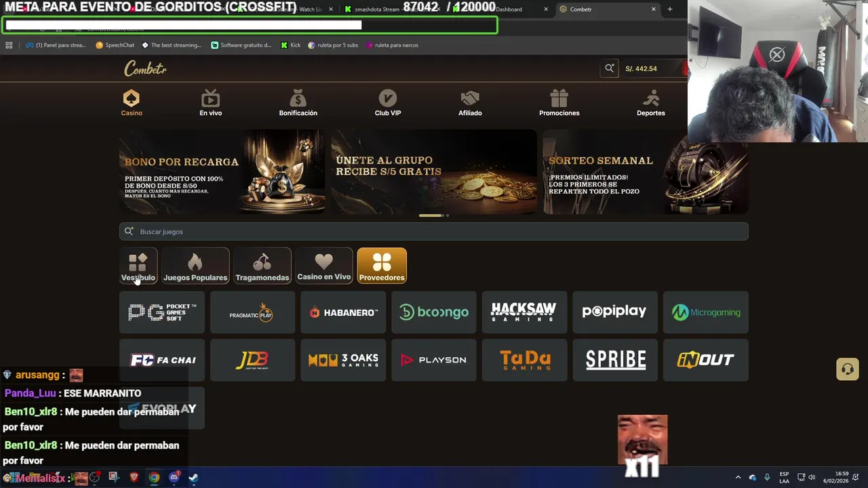The width and height of the screenshot is (868, 488).
Task: Open Discord from taskbar
Action: coord(174,477)
